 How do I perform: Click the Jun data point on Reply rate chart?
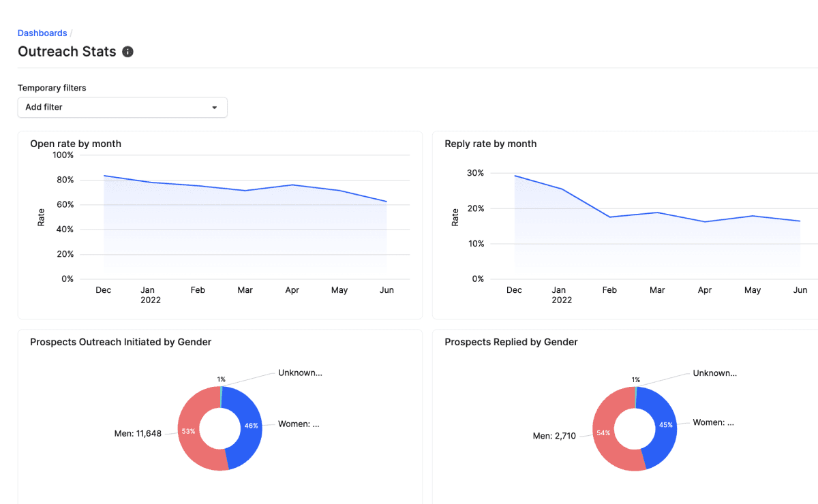click(800, 221)
